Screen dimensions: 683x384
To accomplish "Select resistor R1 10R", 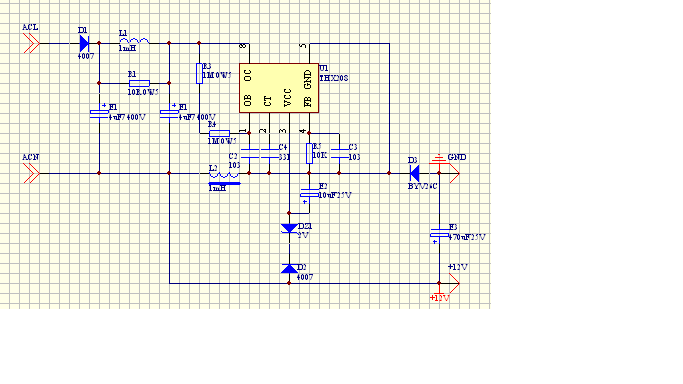I will (x=139, y=83).
